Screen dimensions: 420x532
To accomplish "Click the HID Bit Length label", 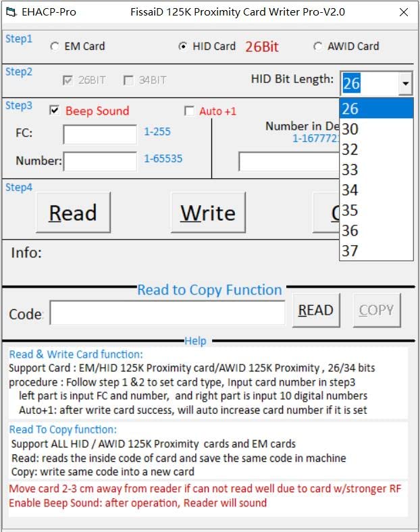I will pos(292,79).
